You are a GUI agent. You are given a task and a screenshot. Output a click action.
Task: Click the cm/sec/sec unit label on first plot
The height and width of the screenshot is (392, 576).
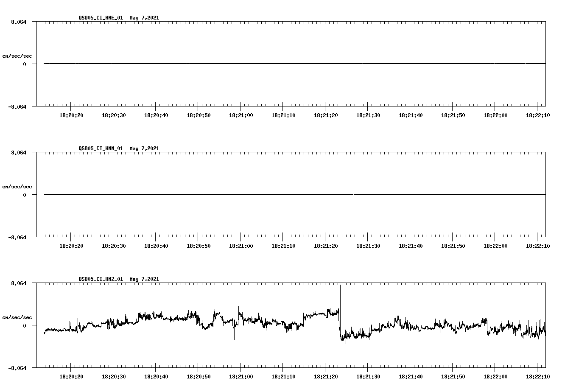[18, 56]
